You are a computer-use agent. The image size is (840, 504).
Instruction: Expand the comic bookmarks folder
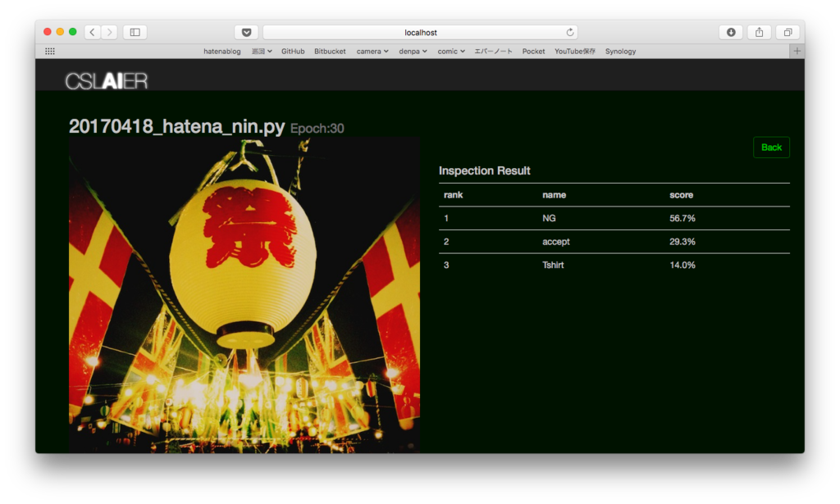point(451,52)
